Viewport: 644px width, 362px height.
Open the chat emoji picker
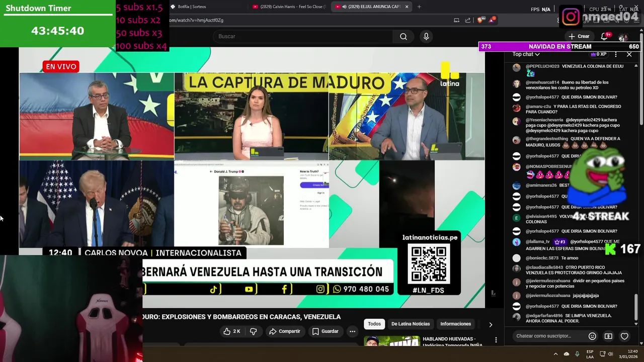click(x=592, y=336)
